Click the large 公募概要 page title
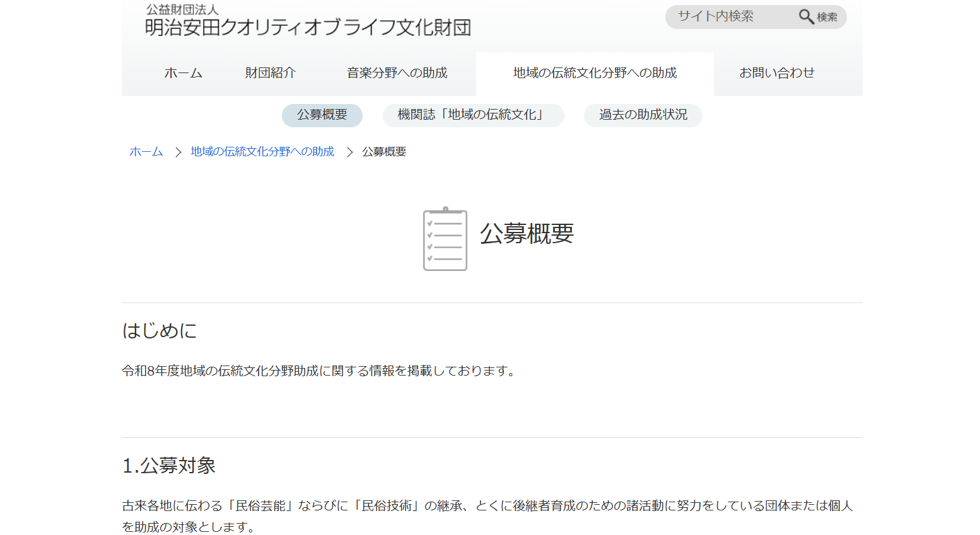980x535 pixels. point(527,234)
